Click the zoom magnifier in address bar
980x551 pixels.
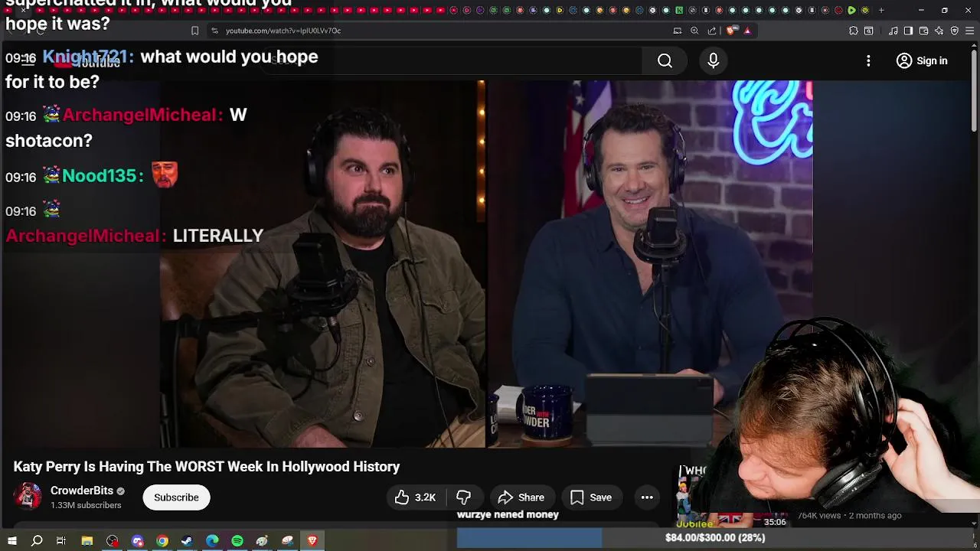click(694, 31)
